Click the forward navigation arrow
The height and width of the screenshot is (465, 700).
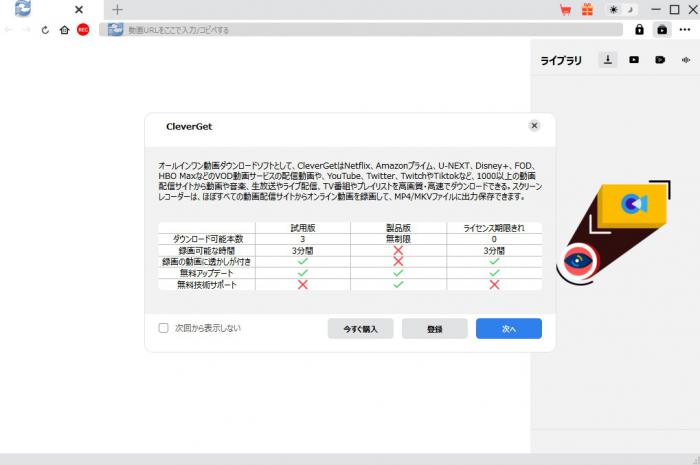click(x=26, y=30)
